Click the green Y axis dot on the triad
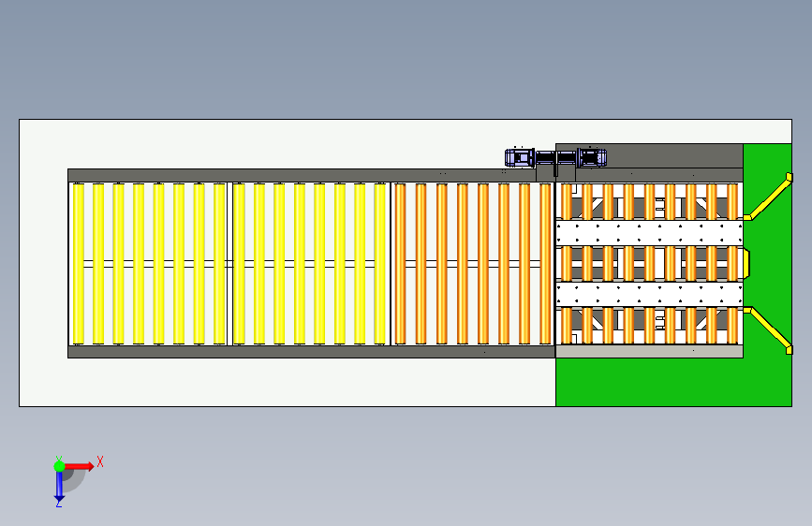 click(x=59, y=466)
